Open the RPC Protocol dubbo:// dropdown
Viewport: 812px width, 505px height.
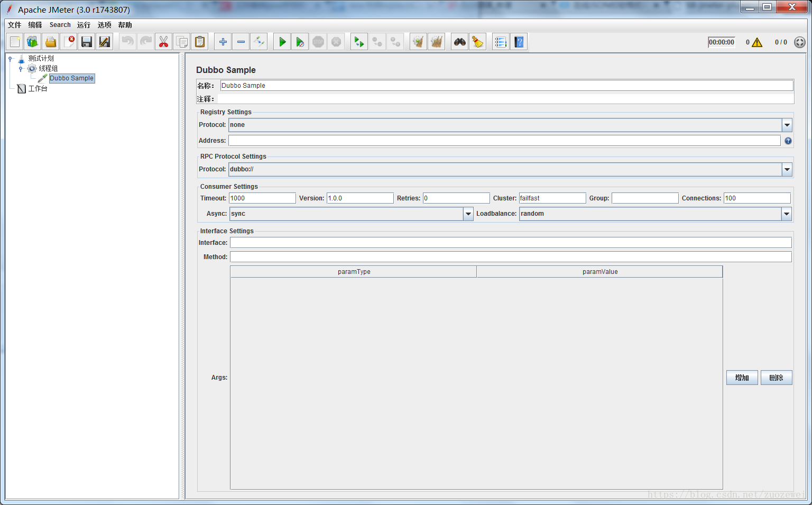(787, 169)
